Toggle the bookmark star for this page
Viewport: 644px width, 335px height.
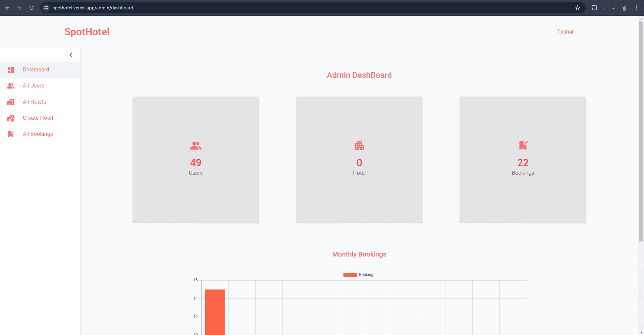point(577,7)
